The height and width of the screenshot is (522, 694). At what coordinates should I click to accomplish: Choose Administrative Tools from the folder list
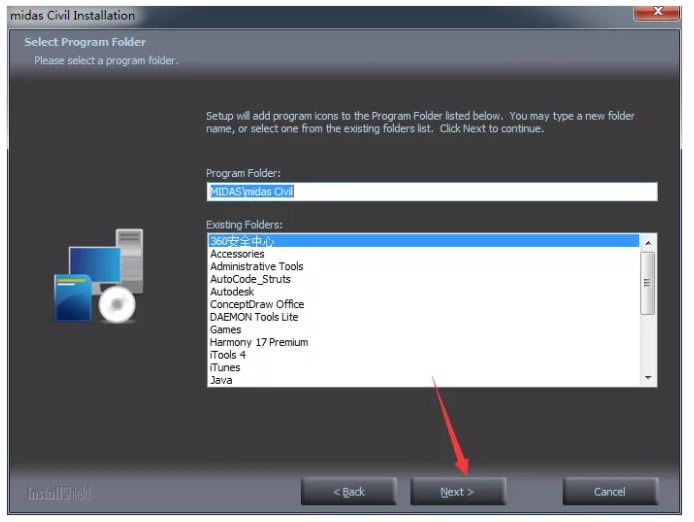pos(256,267)
